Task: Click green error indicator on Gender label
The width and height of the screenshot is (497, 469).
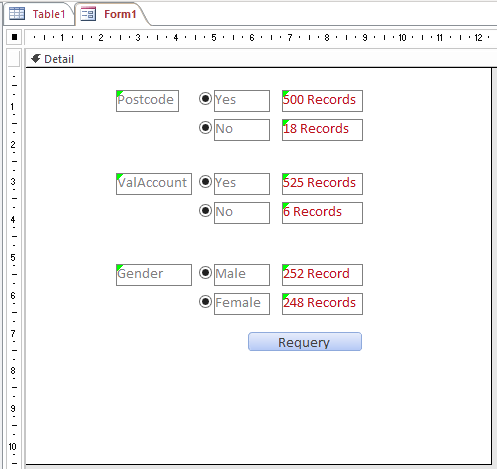Action: pyautogui.click(x=119, y=267)
